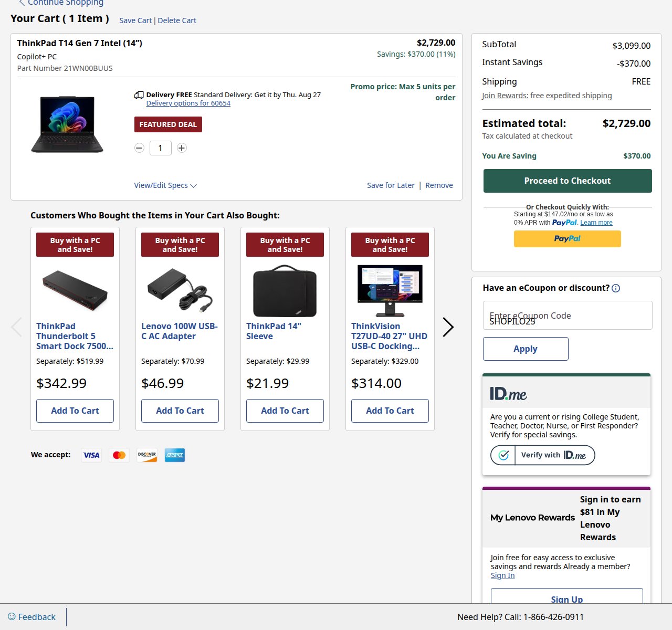This screenshot has height=630, width=672.
Task: Click the FEATURED DEAL badge
Action: pos(168,124)
